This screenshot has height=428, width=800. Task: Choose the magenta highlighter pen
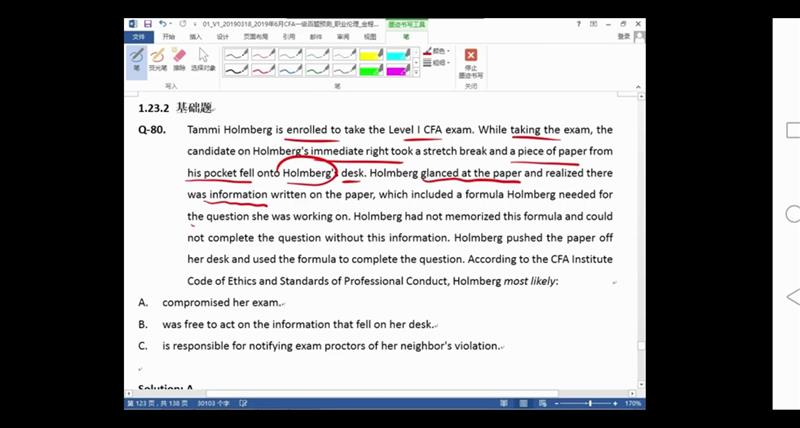(398, 70)
